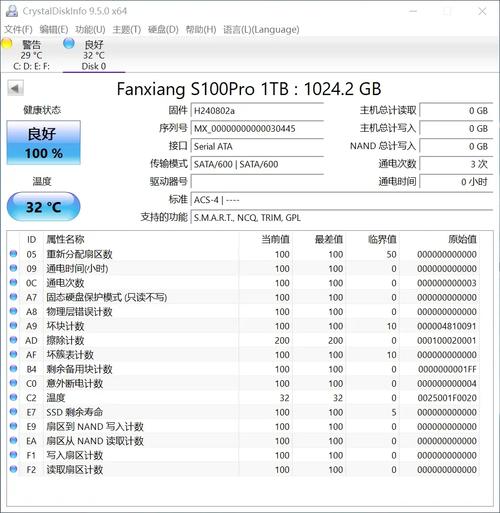
Task: Click the NAND 总计写入 value 0 GB
Action: (456, 146)
